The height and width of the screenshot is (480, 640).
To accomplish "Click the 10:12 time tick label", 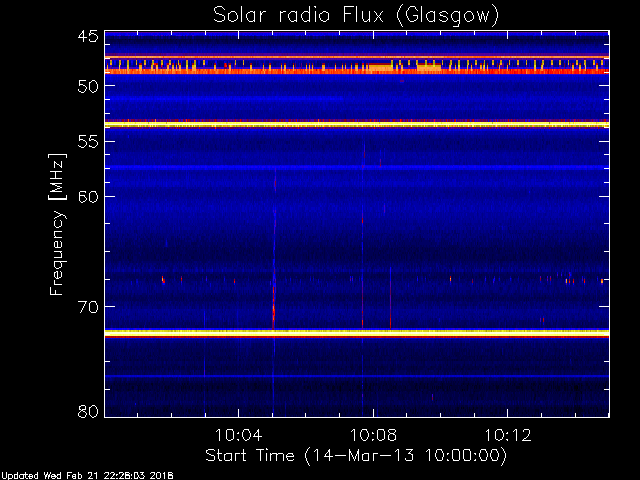I will tap(508, 436).
